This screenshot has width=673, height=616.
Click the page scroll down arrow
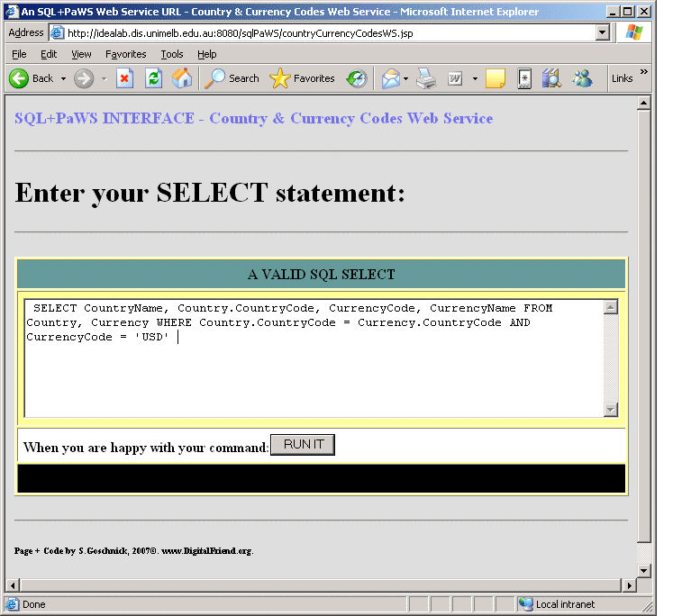643,571
